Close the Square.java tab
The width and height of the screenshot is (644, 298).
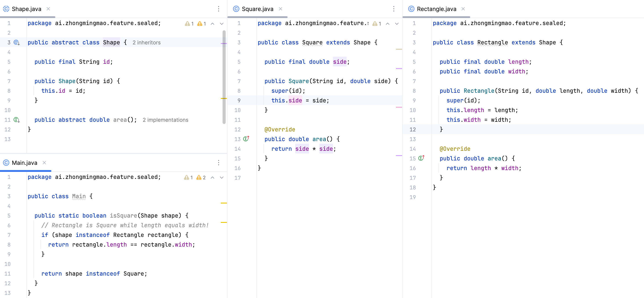(x=281, y=9)
